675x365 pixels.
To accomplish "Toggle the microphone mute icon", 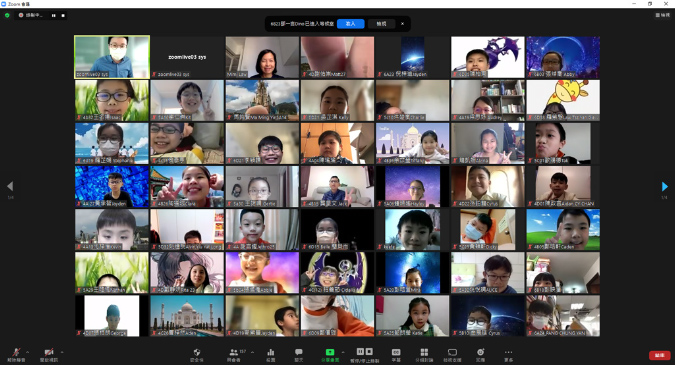I will click(x=16, y=352).
